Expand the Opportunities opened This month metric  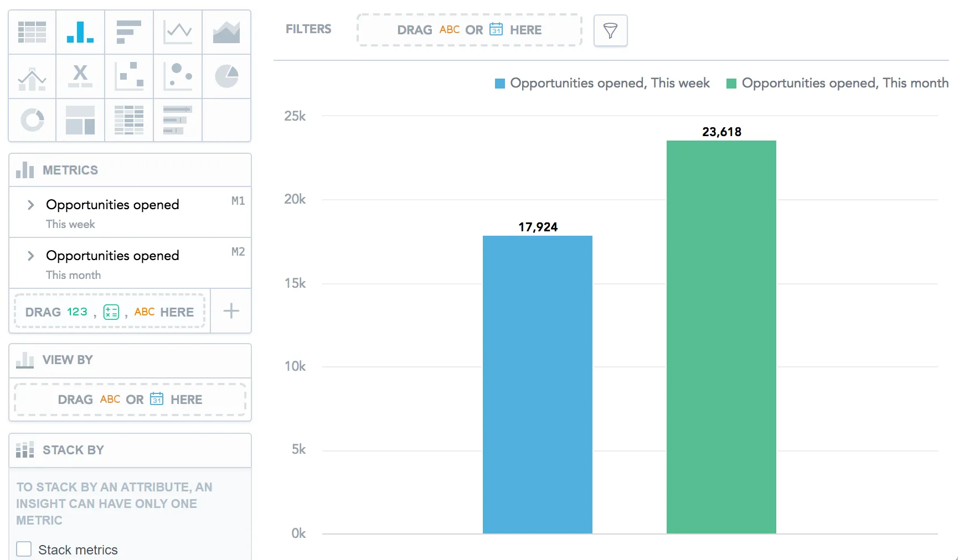(x=31, y=256)
